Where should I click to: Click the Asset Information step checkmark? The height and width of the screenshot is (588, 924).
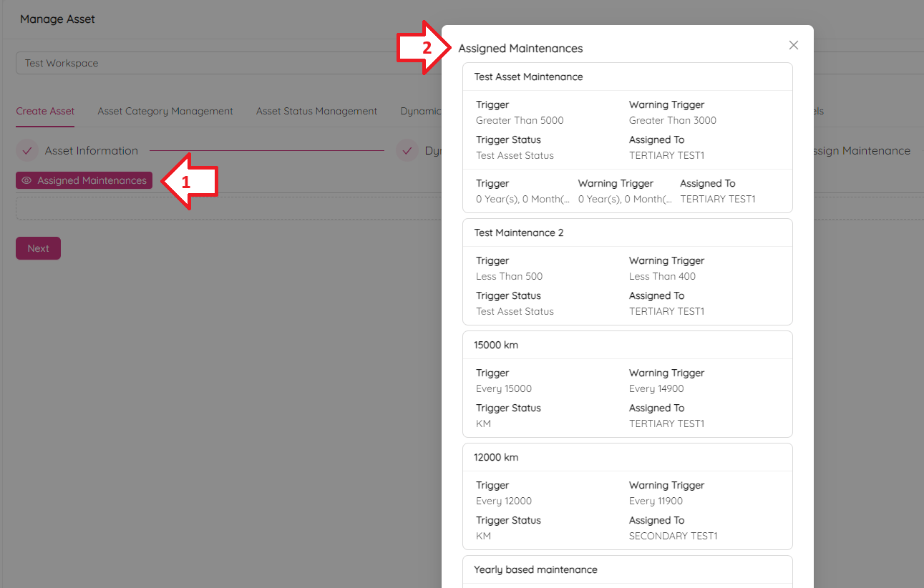[27, 151]
